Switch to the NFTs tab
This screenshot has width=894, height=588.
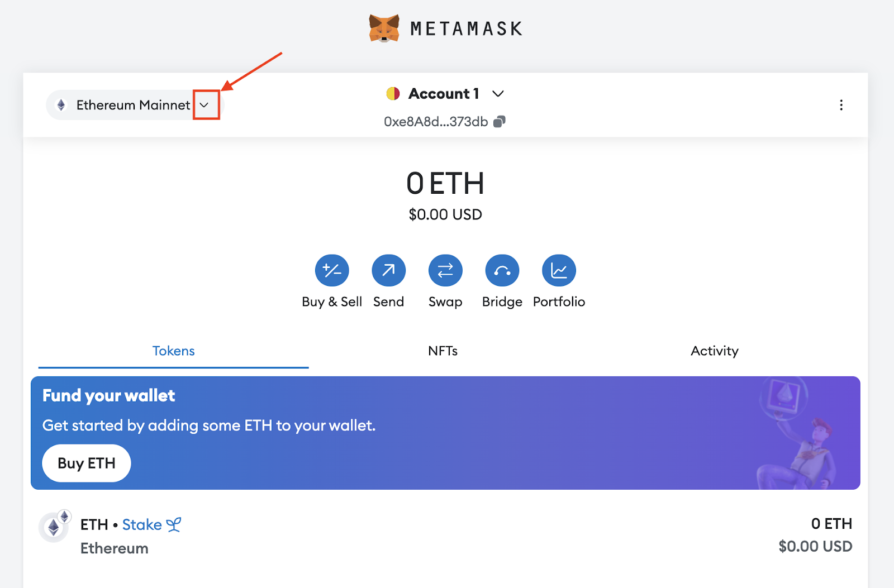tap(443, 351)
